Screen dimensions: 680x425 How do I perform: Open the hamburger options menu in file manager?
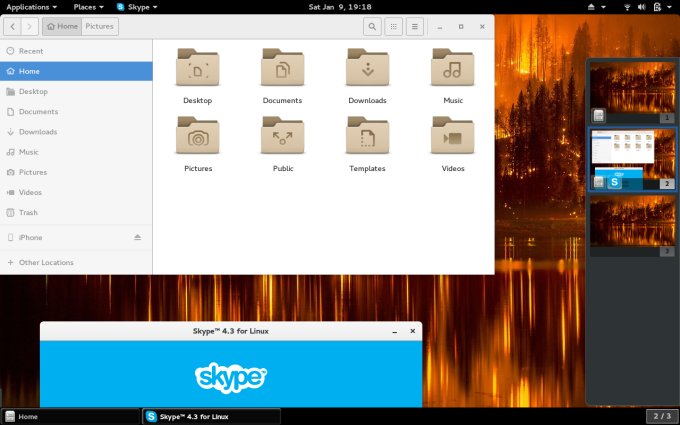415,26
